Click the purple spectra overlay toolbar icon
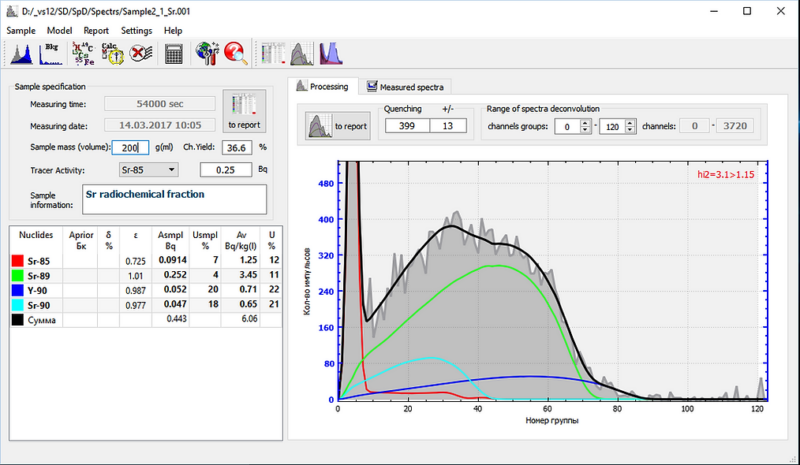This screenshot has height=465, width=800. [x=331, y=53]
